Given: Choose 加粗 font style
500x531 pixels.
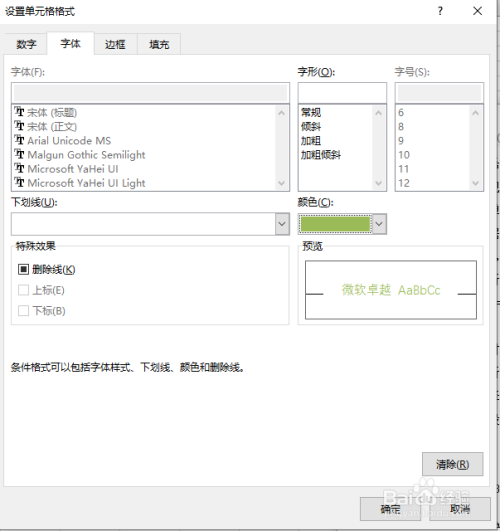Looking at the screenshot, I should 311,141.
